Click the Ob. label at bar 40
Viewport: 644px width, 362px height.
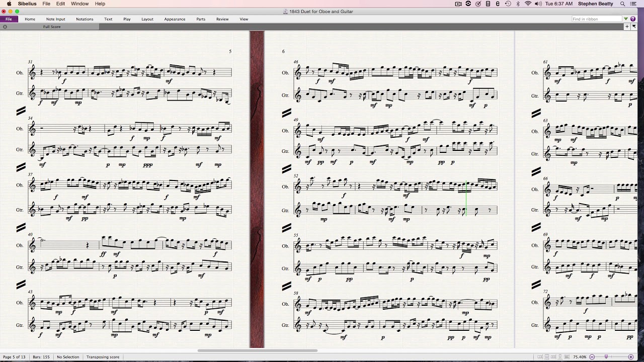(x=20, y=245)
